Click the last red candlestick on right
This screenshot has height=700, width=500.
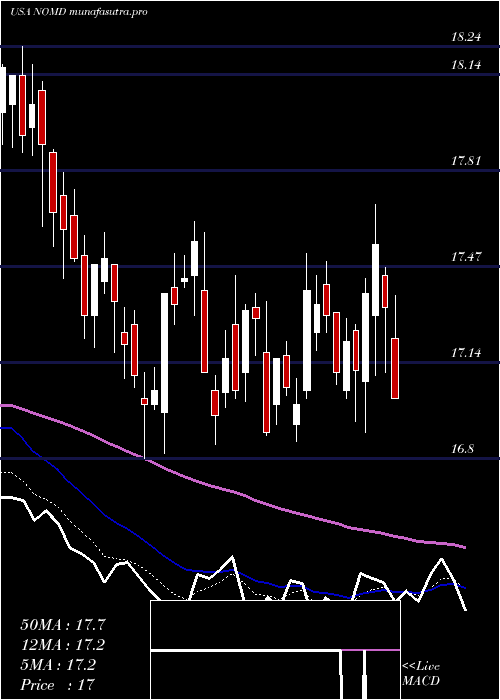pos(395,368)
